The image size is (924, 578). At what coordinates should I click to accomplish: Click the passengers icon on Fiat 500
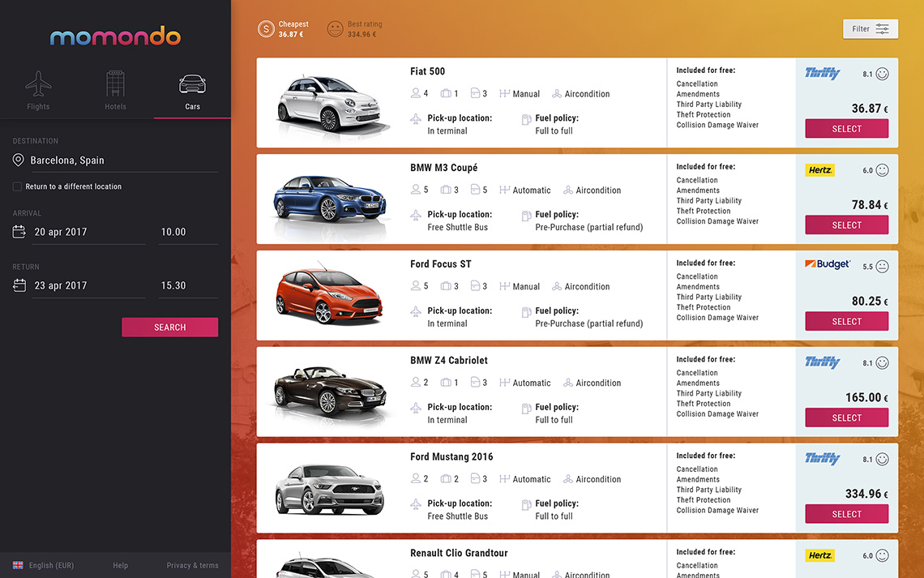416,93
